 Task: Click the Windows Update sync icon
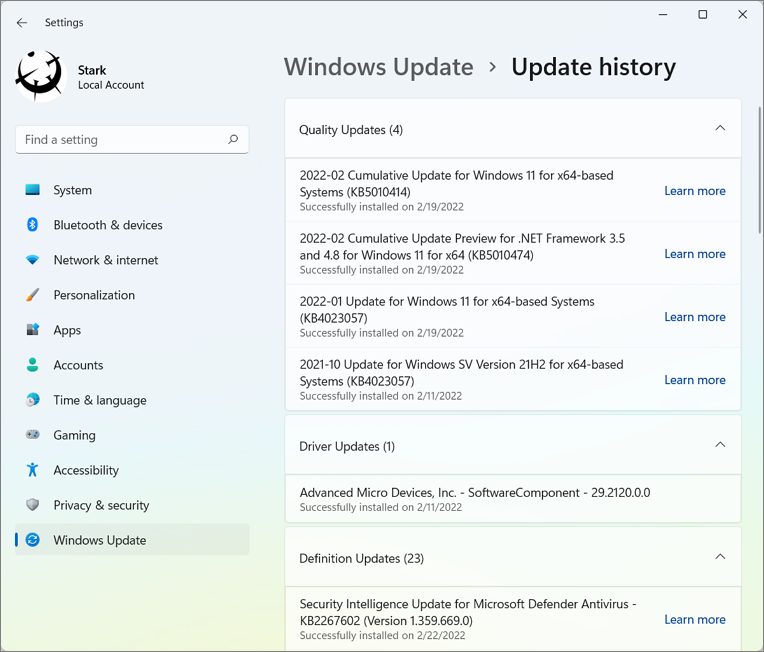coord(33,540)
